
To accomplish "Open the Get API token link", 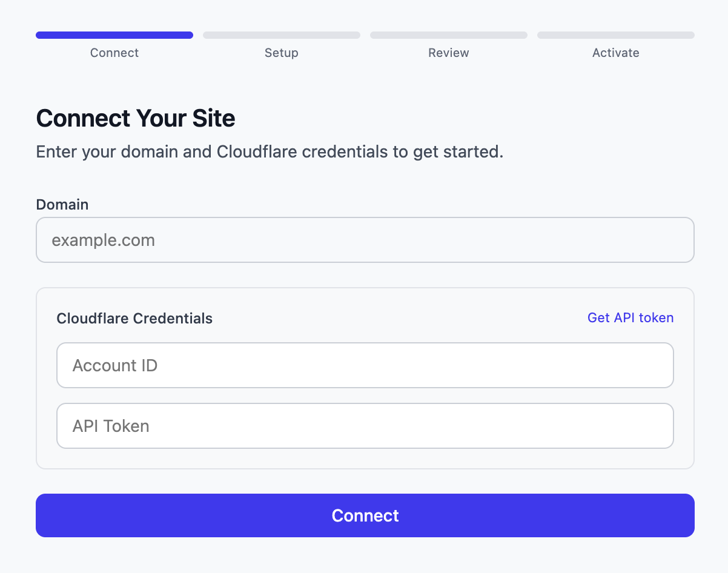I will pos(630,317).
